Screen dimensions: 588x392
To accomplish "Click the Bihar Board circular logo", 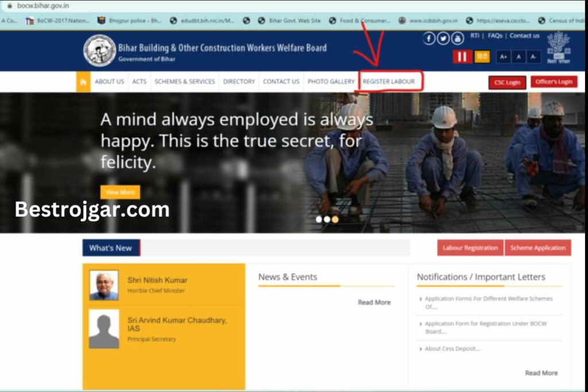I will point(99,51).
